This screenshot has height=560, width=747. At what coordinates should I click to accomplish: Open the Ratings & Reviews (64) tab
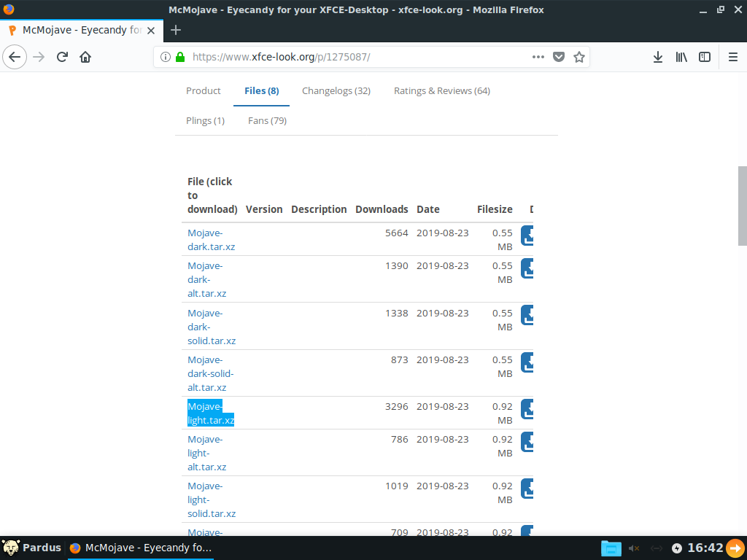coord(442,91)
